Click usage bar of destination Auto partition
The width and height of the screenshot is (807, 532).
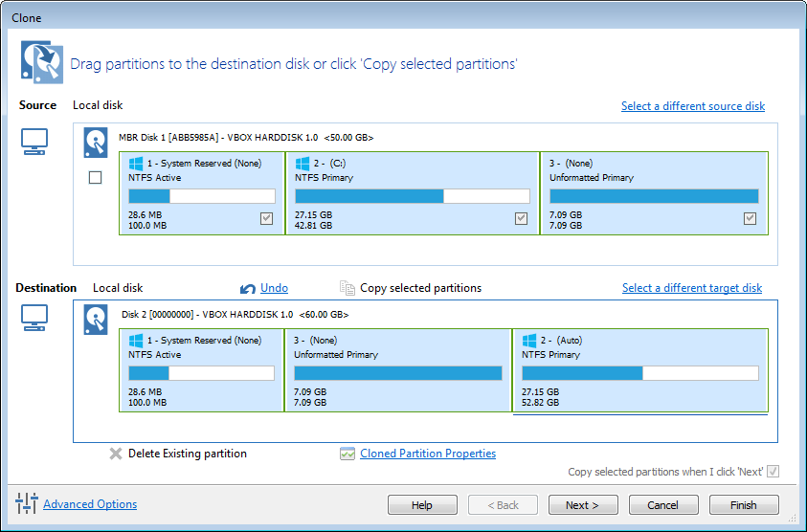[640, 373]
